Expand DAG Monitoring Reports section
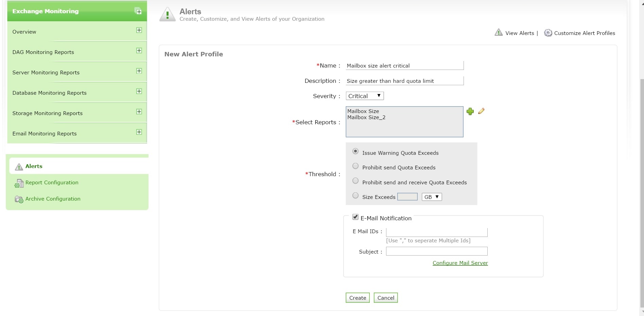This screenshot has width=644, height=316. pyautogui.click(x=139, y=51)
